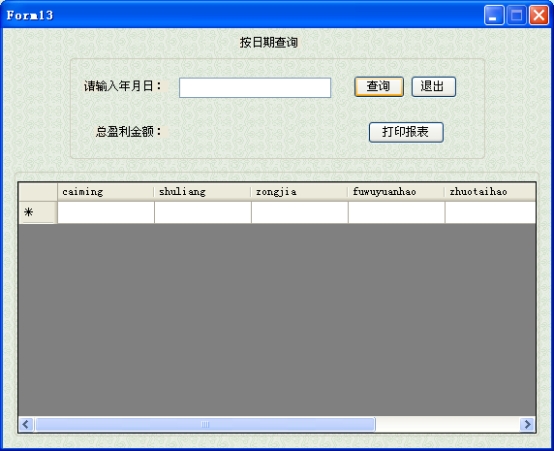554x451 pixels.
Task: Maximize the Form13 window
Action: pos(517,16)
